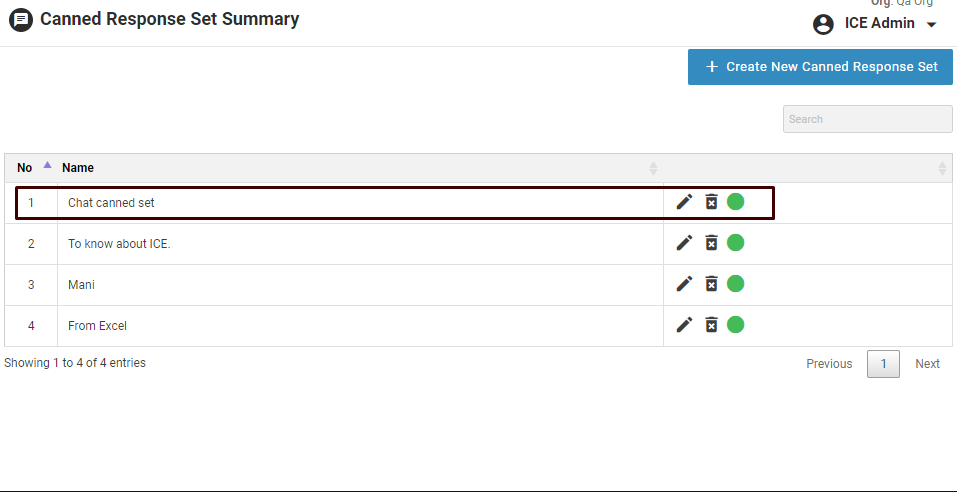957x492 pixels.
Task: Delete the 'To know about ICE.' set
Action: click(x=711, y=243)
